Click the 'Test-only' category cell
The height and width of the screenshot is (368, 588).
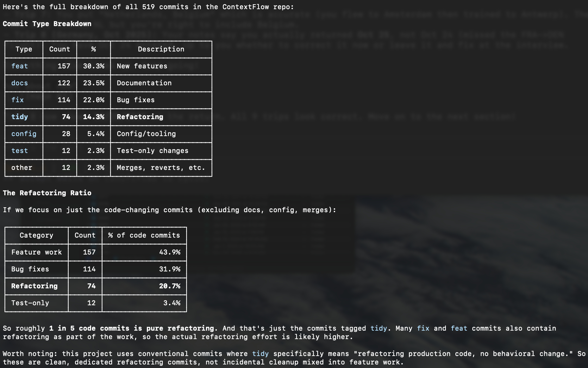pos(30,303)
